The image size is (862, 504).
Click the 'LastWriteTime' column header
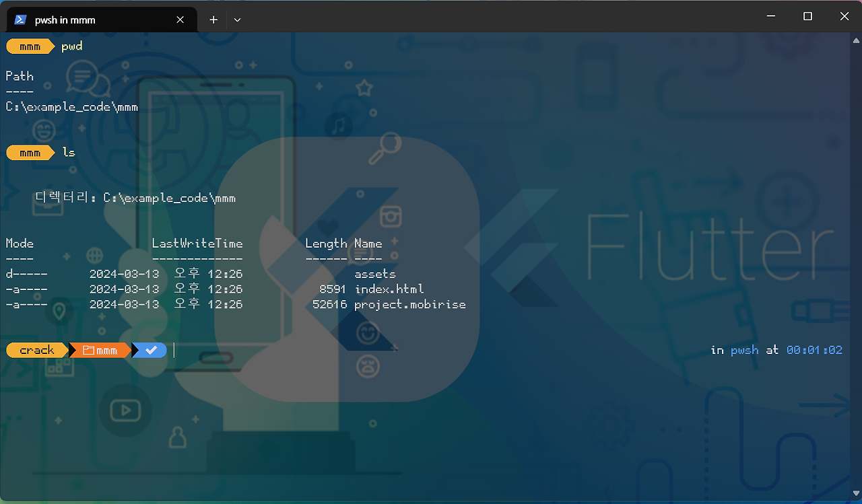click(197, 244)
